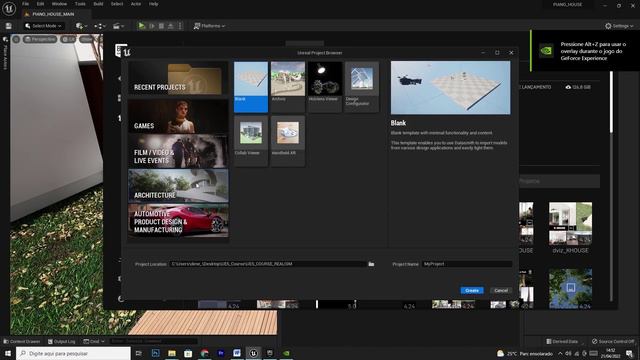Viewport: 640px width, 360px height.
Task: Click the Windows Start button
Action: click(8, 353)
